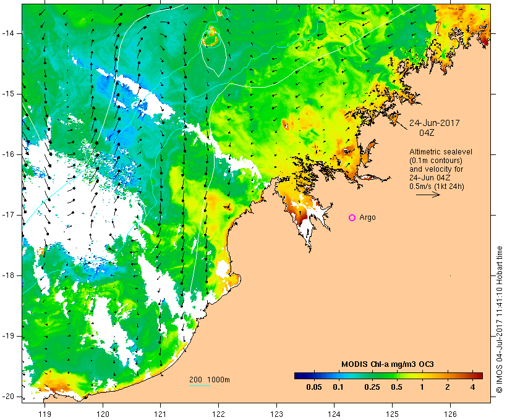The height and width of the screenshot is (420, 507).
Task: Click the 0.05 colorbar tick label
Action: (314, 387)
